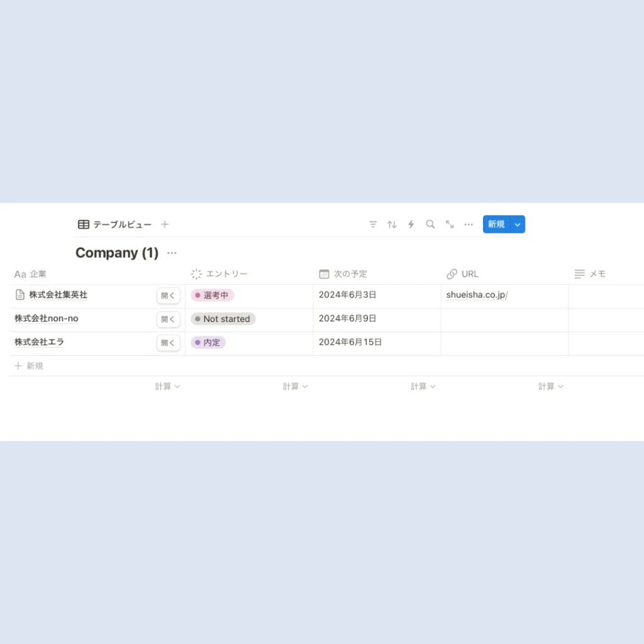Image resolution: width=644 pixels, height=644 pixels.
Task: Open the sort arrows icon
Action: tap(392, 225)
